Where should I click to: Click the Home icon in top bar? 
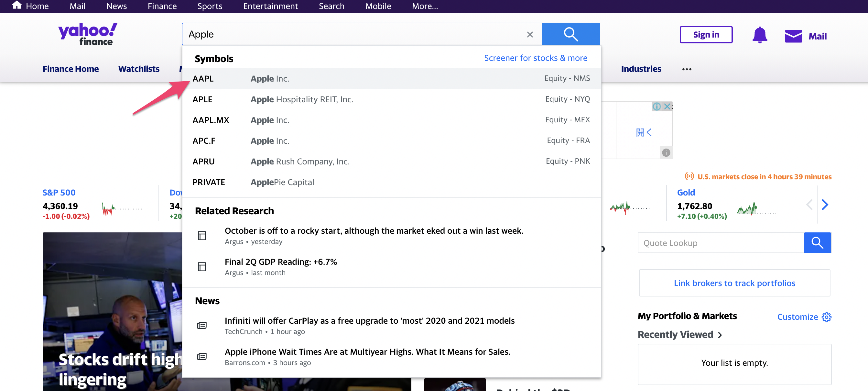tap(16, 6)
